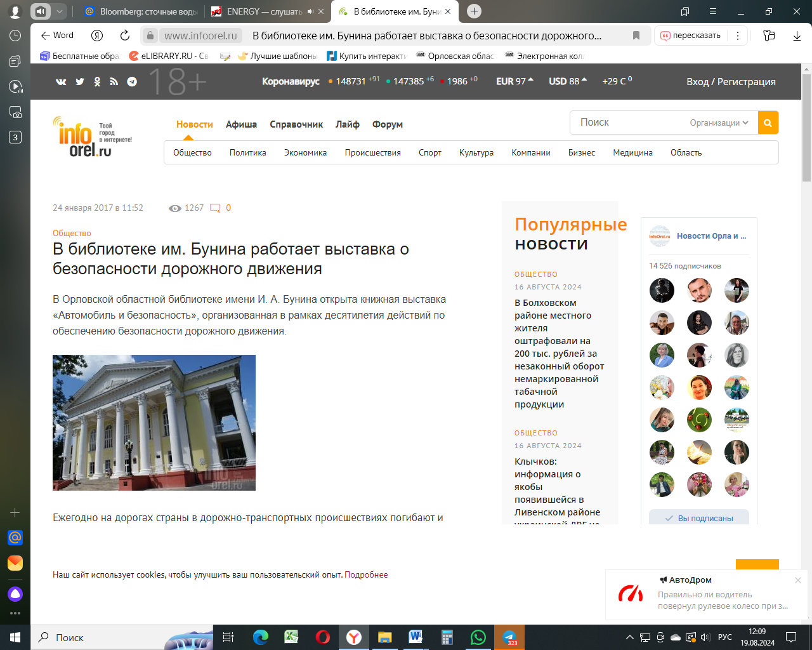The height and width of the screenshot is (650, 812).
Task: Click the Вход / Регистрация link
Action: [731, 81]
